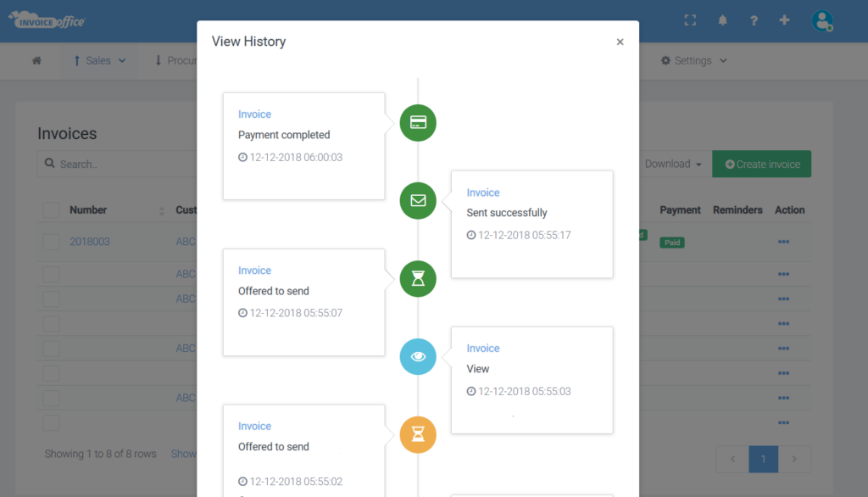
Task: Click the invoice search field
Action: [x=117, y=164]
